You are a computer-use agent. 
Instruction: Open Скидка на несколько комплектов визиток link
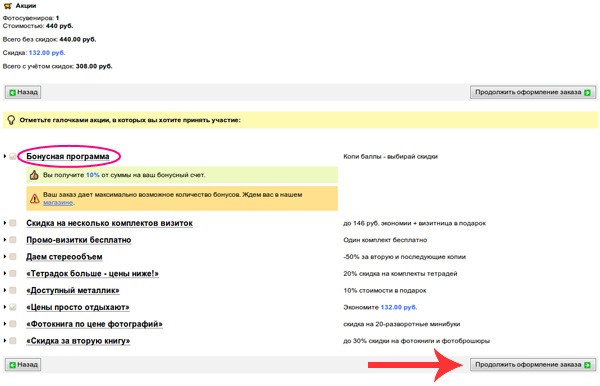coord(109,223)
